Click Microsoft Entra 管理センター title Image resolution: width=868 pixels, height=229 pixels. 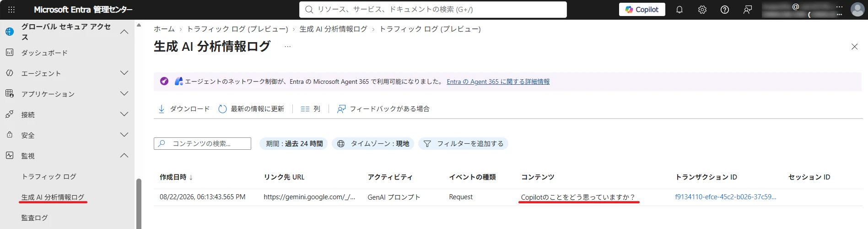[x=83, y=10]
